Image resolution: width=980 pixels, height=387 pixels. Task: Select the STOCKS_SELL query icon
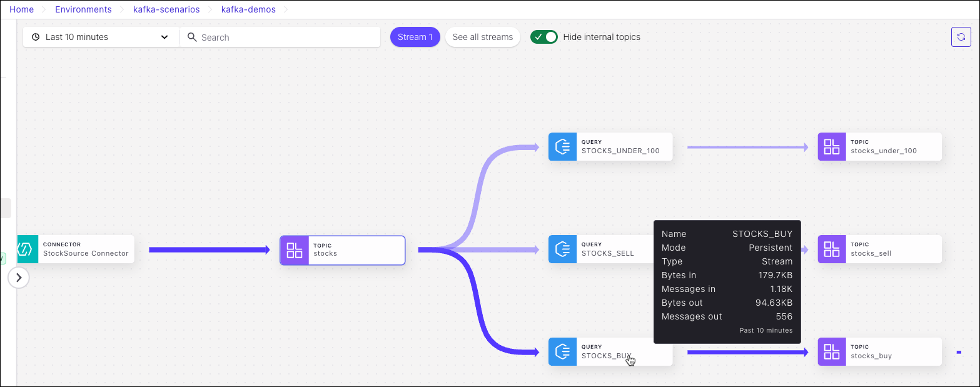(x=562, y=249)
